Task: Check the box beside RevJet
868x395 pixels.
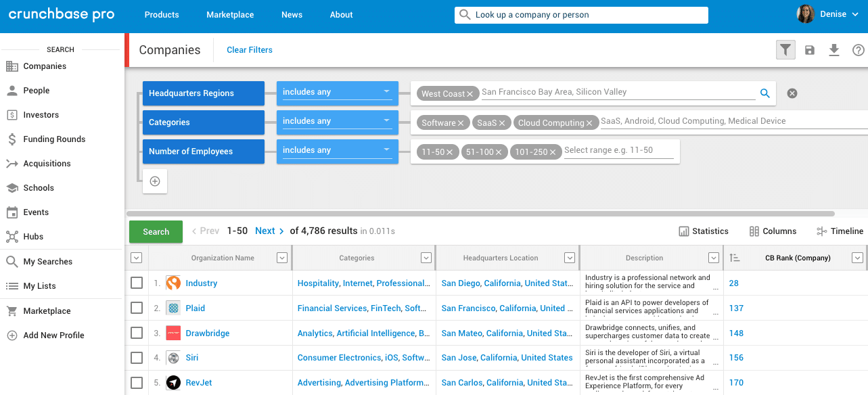Action: tap(136, 382)
